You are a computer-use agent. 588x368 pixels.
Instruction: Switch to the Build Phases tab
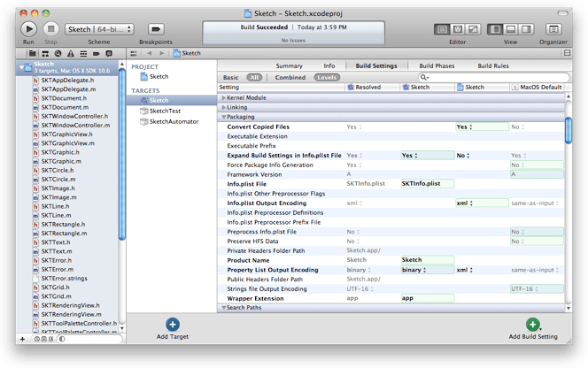437,66
